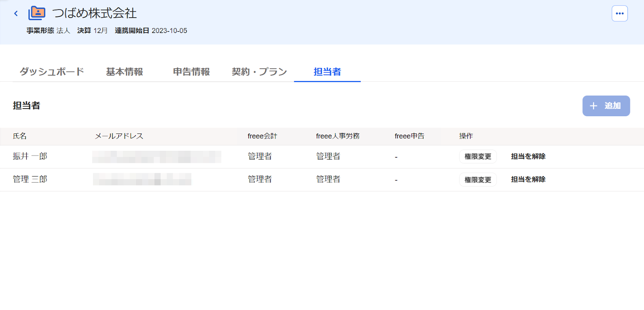This screenshot has width=644, height=310.
Task: Click the freee会計 column header
Action: click(262, 136)
